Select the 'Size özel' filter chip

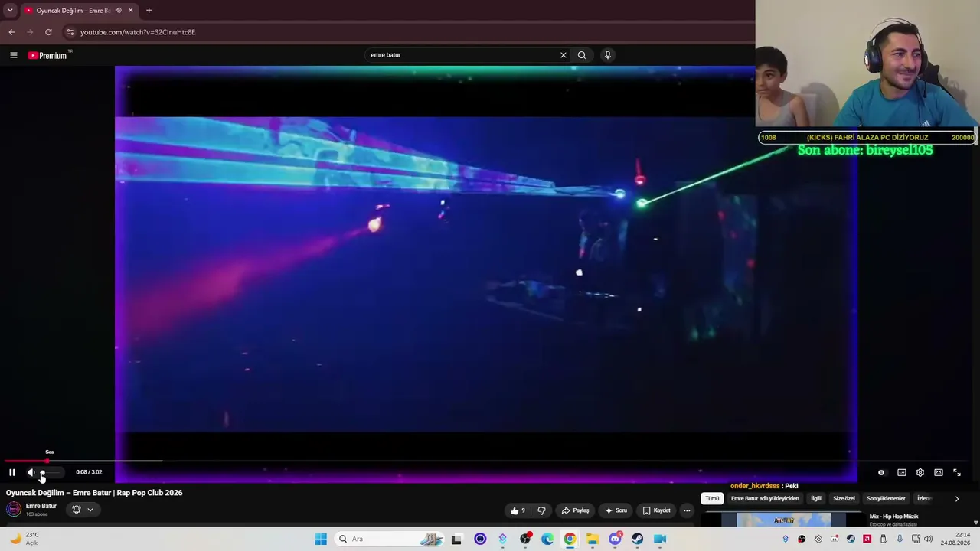point(844,498)
